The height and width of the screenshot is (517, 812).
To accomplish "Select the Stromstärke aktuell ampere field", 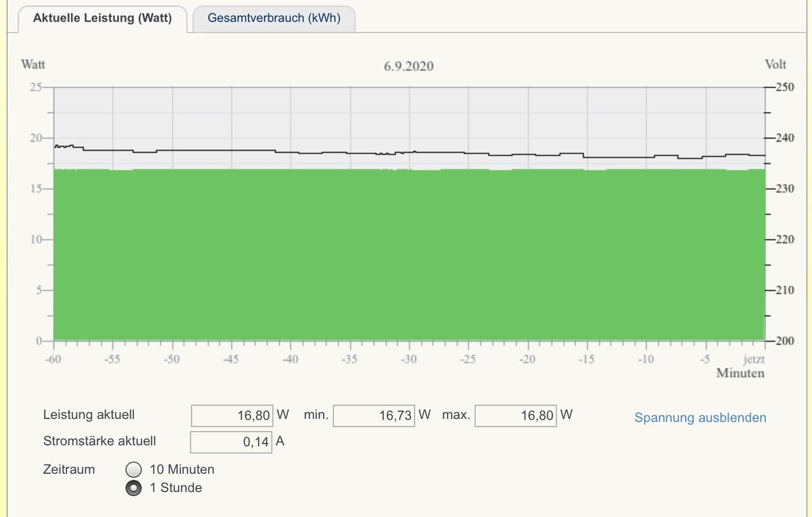I will [x=232, y=442].
